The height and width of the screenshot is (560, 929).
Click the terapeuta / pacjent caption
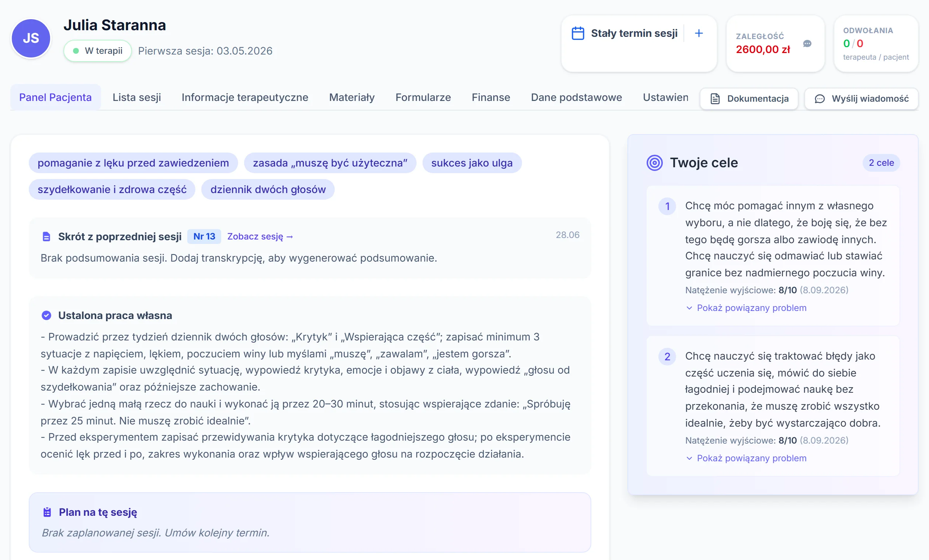tap(876, 57)
